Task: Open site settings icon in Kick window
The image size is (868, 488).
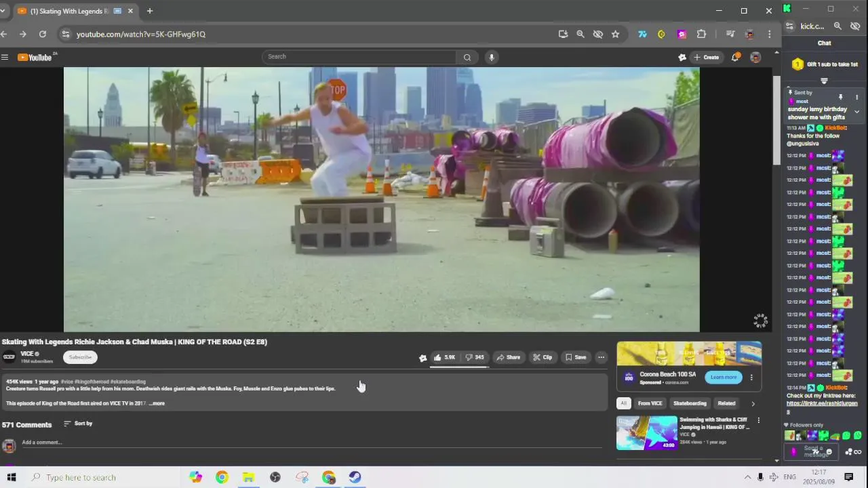Action: [x=789, y=26]
